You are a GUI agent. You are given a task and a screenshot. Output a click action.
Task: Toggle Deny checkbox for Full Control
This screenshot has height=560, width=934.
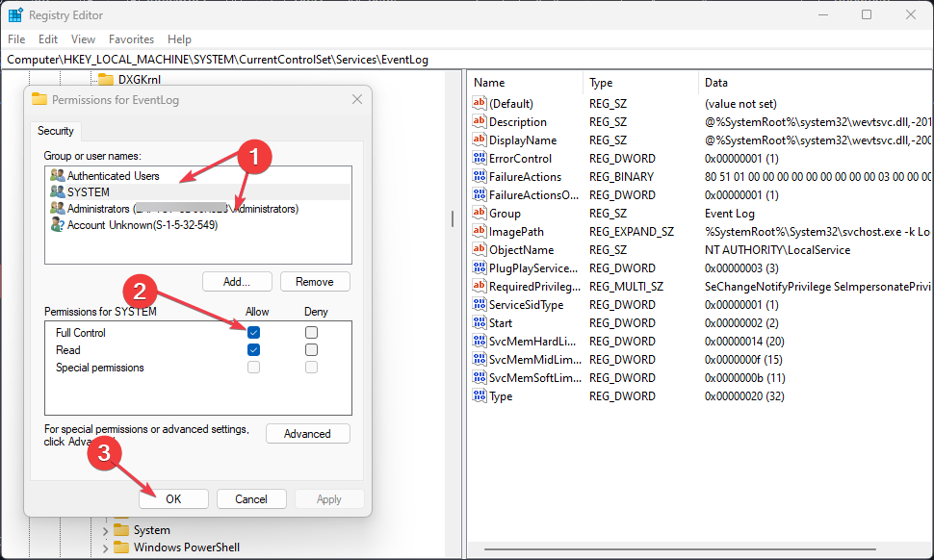coord(311,332)
